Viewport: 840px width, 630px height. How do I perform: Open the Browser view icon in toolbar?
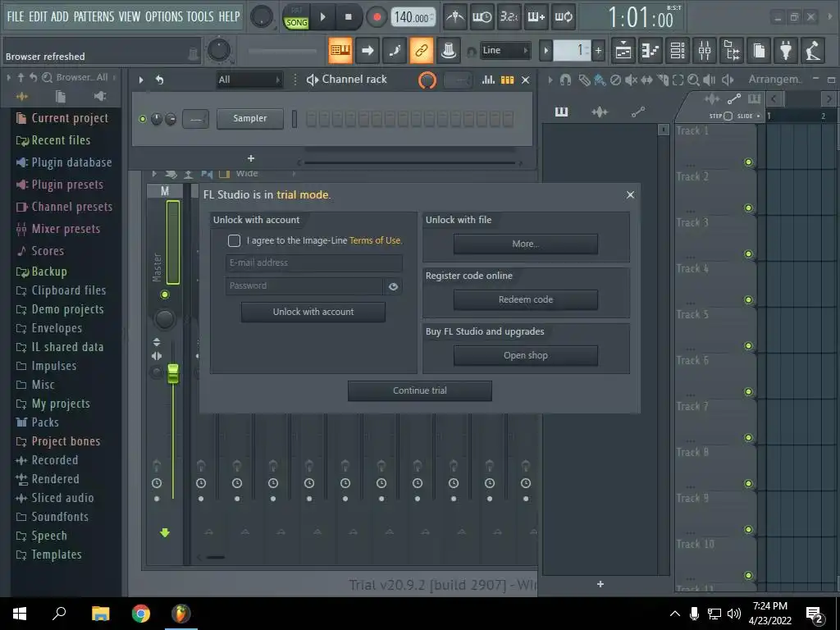point(732,51)
